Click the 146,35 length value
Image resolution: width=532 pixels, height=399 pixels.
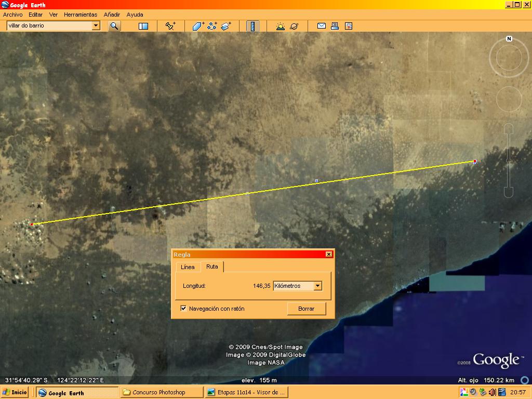[x=262, y=286]
